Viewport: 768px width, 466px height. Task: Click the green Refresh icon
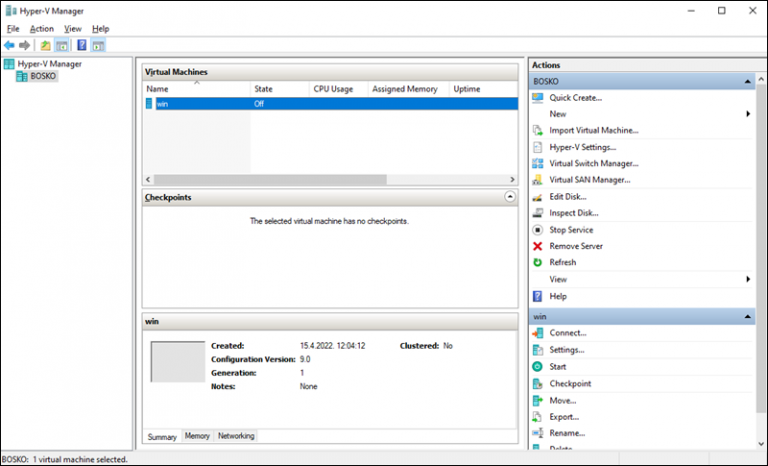tap(538, 263)
